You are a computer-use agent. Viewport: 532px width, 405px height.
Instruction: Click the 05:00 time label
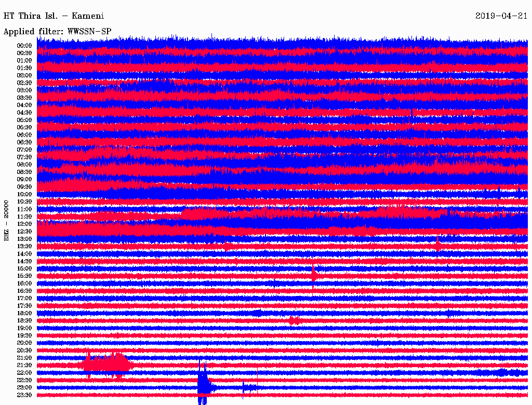coord(24,120)
